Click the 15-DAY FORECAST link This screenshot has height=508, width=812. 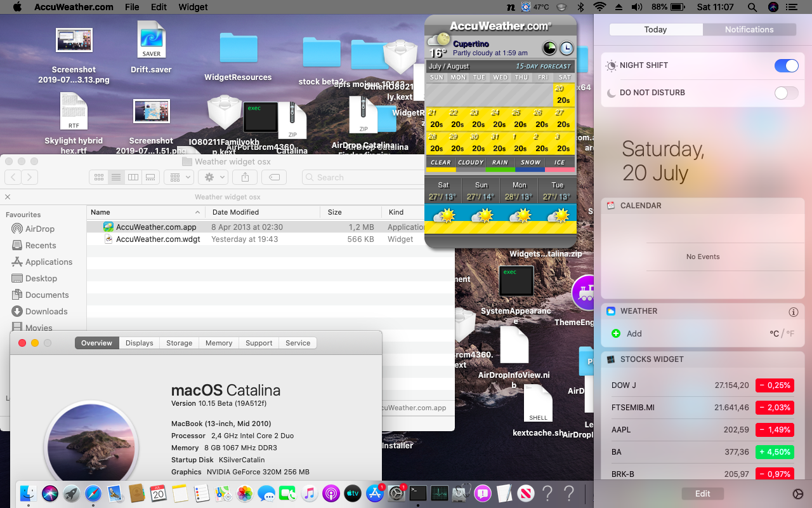click(x=543, y=66)
